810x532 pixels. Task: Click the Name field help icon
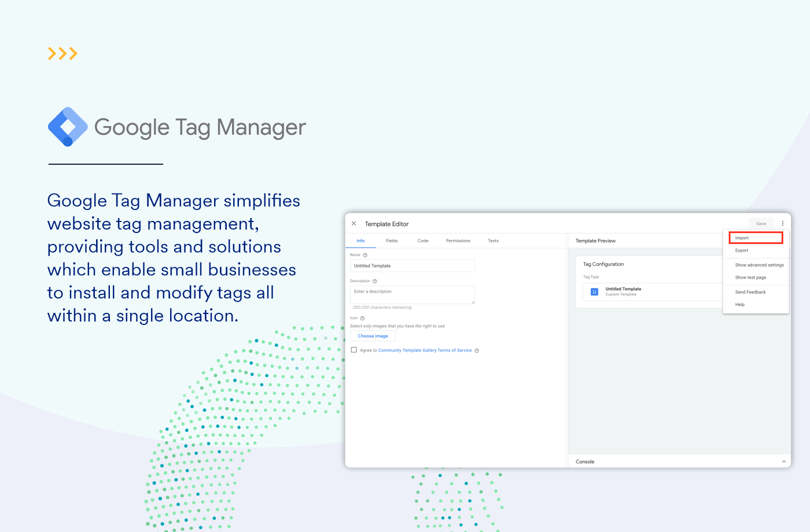click(x=365, y=255)
